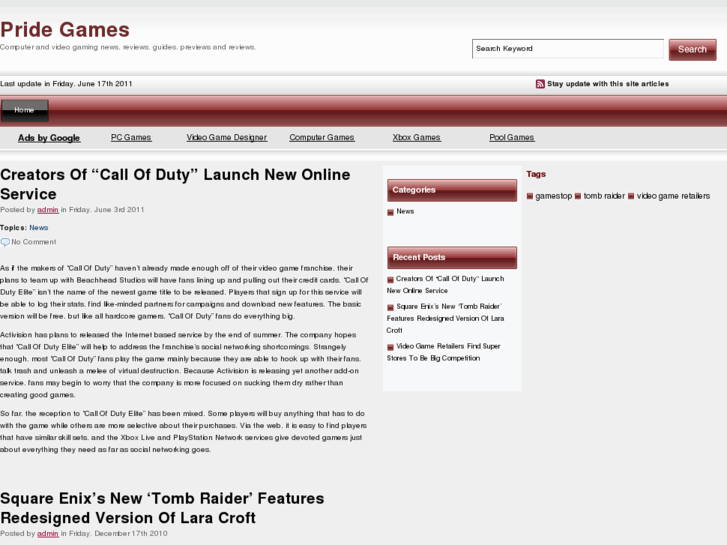Open Call Of Duty recent post link
Viewport: 727px width, 545px height.
tap(446, 285)
